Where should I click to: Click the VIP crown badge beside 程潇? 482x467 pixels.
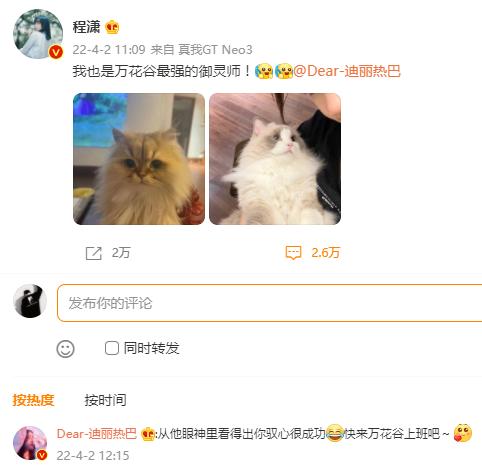click(x=112, y=27)
